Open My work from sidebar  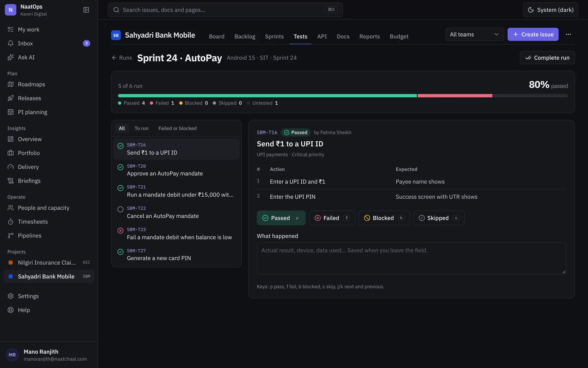(x=49, y=29)
